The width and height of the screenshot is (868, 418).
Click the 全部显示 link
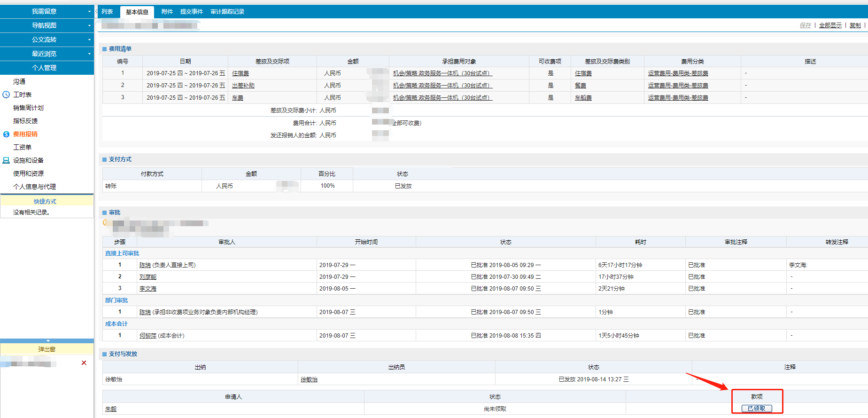click(x=830, y=25)
